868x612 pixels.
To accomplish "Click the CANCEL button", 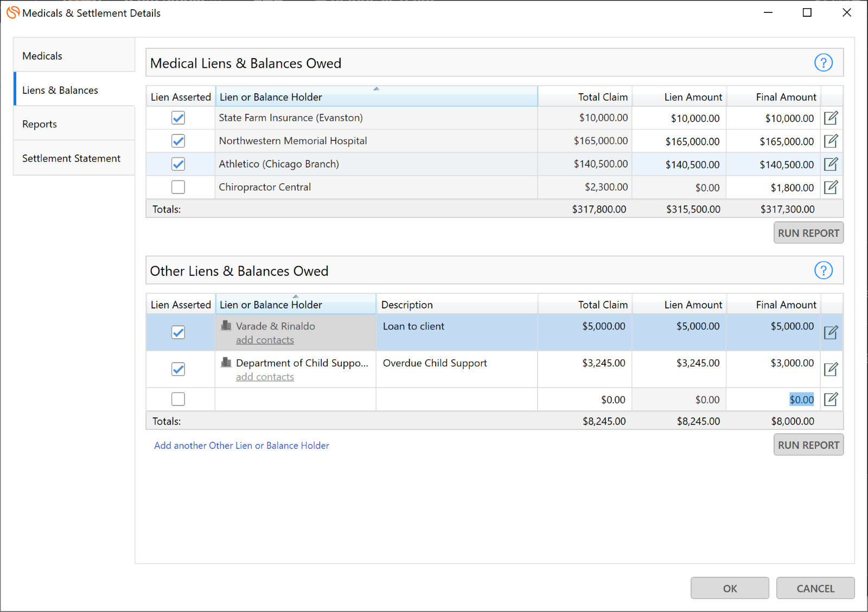I will pos(815,588).
